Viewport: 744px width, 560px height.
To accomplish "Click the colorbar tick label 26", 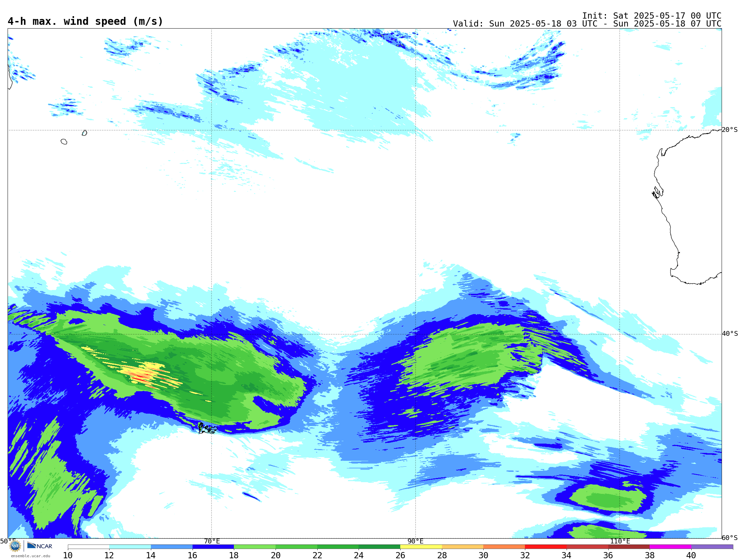I will click(x=400, y=556).
